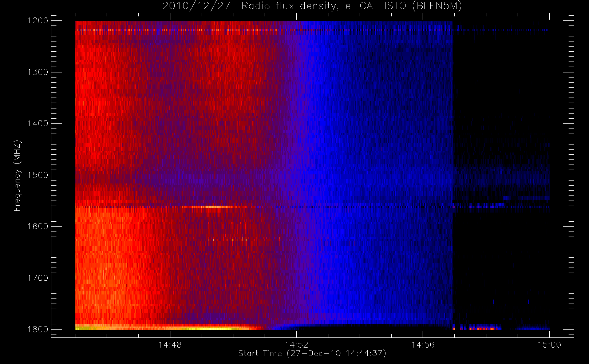Click the 1300 frequency tick label
The width and height of the screenshot is (589, 364).
pyautogui.click(x=38, y=72)
